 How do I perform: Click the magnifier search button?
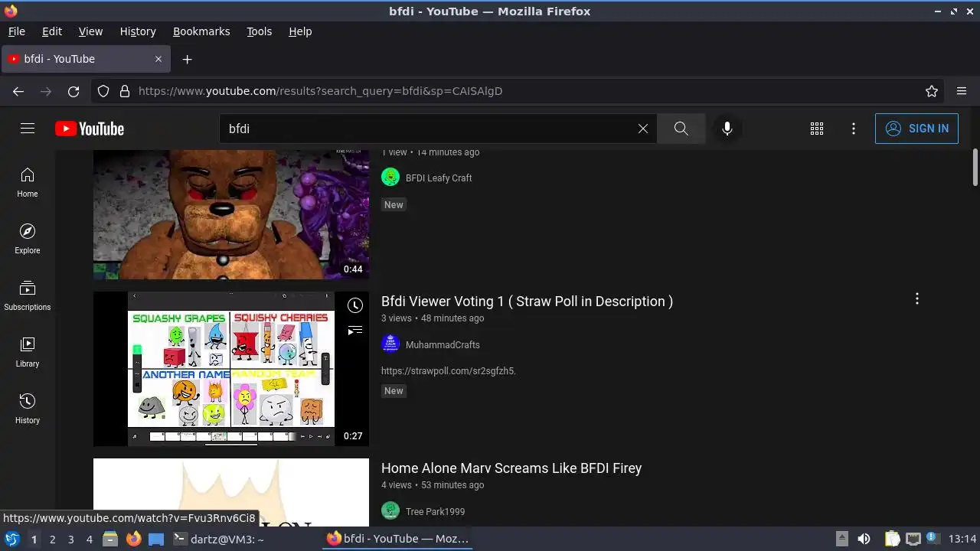pos(681,129)
